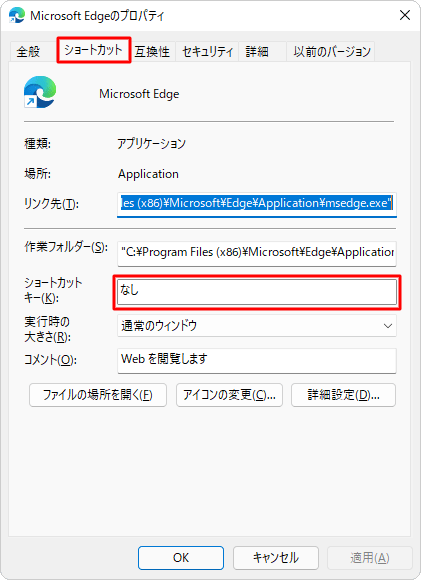Open 詳細設定 advanced settings button

click(x=343, y=395)
